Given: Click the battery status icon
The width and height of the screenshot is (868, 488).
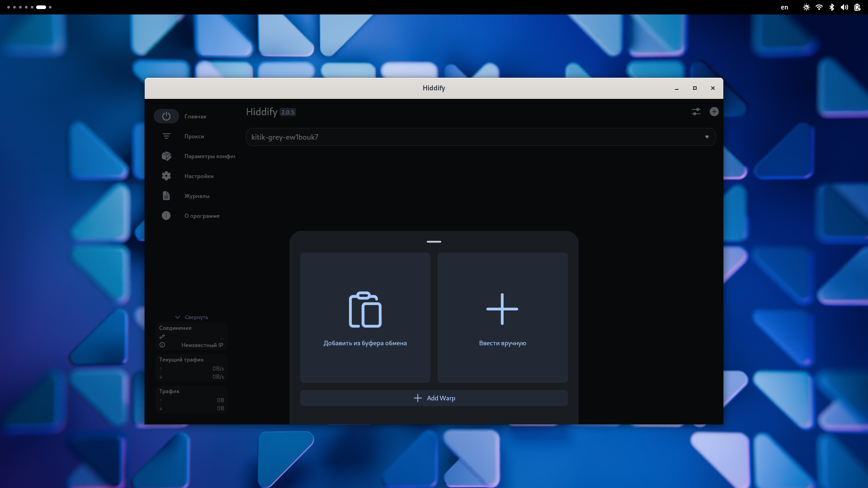Looking at the screenshot, I should [857, 7].
